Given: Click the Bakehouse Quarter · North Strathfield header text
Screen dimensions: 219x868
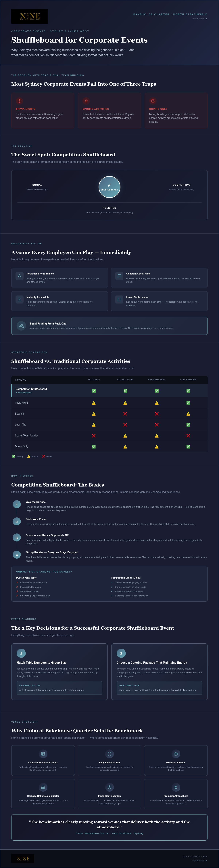Looking at the screenshot, I should coord(170,14).
